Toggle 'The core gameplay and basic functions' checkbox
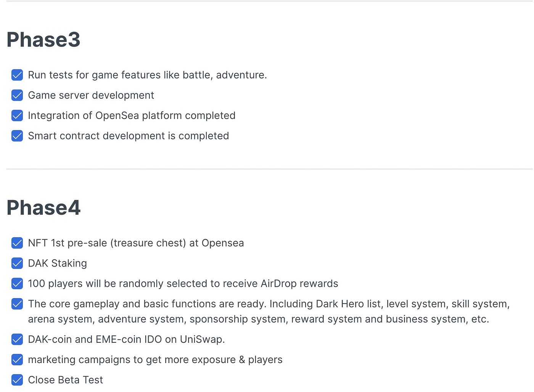 17,304
